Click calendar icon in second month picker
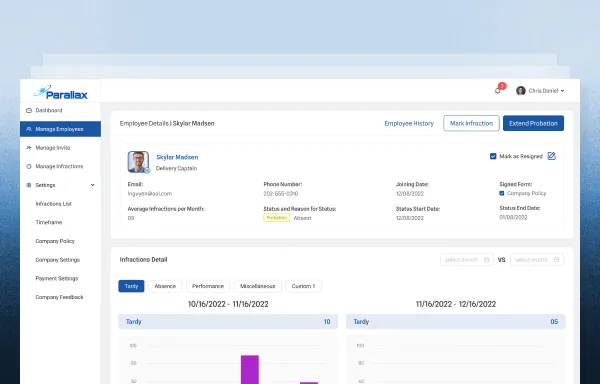The width and height of the screenshot is (600, 384). 556,260
